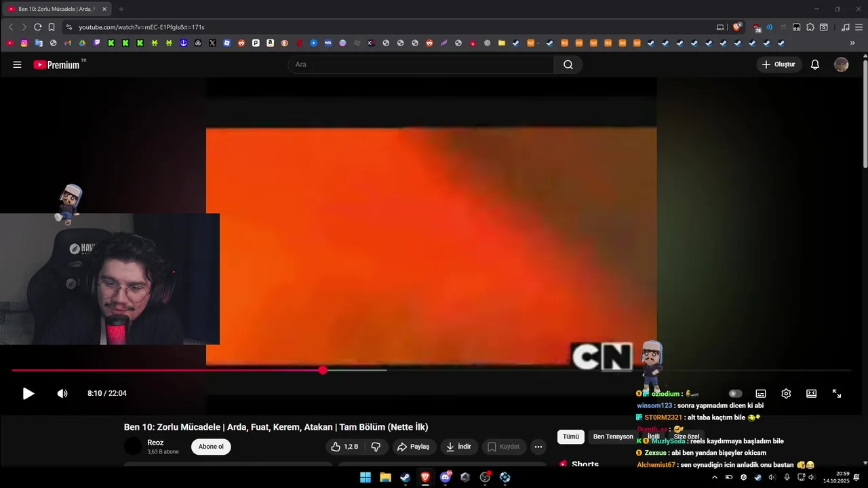Viewport: 868px width, 488px height.
Task: Select the İlgili filter chip
Action: coord(654,436)
